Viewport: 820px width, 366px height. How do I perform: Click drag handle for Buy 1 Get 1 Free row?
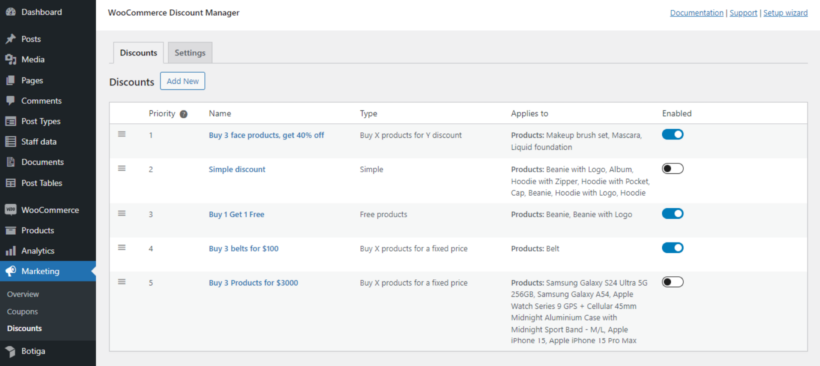122,213
